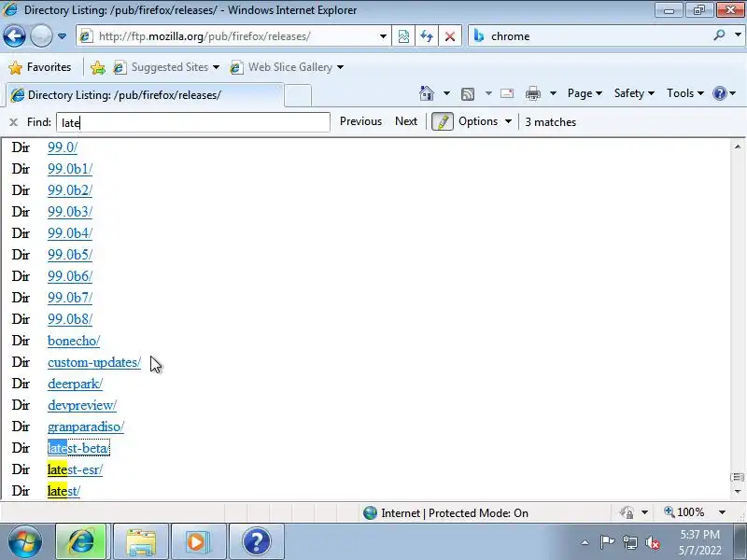The width and height of the screenshot is (747, 560).
Task: Open the Page menu
Action: 585,93
